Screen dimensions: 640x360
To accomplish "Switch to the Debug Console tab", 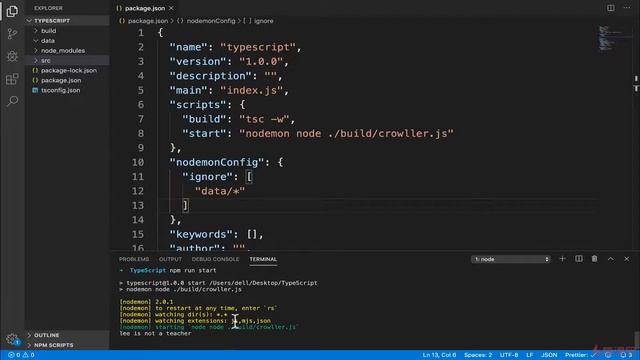I will pos(215,259).
